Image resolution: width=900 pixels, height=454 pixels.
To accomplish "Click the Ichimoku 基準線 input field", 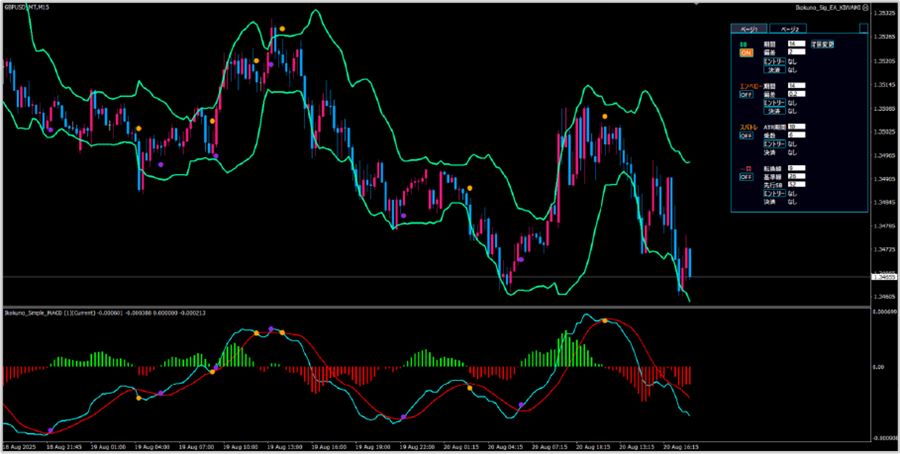I will pyautogui.click(x=797, y=176).
